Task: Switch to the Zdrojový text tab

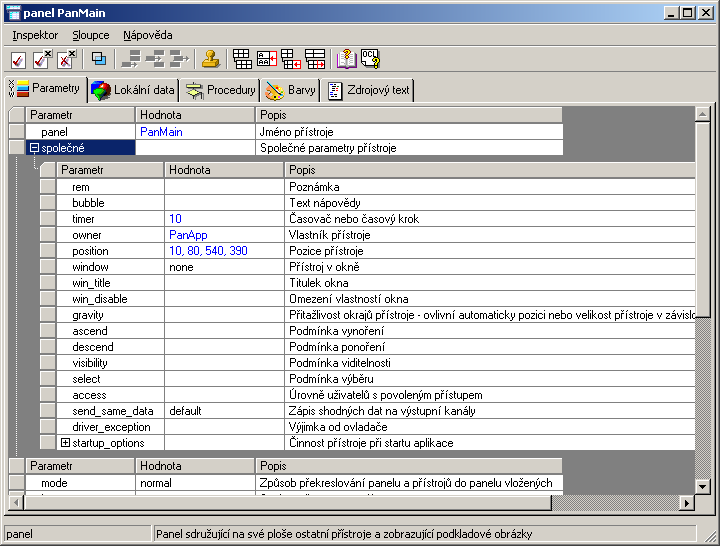Action: (369, 90)
